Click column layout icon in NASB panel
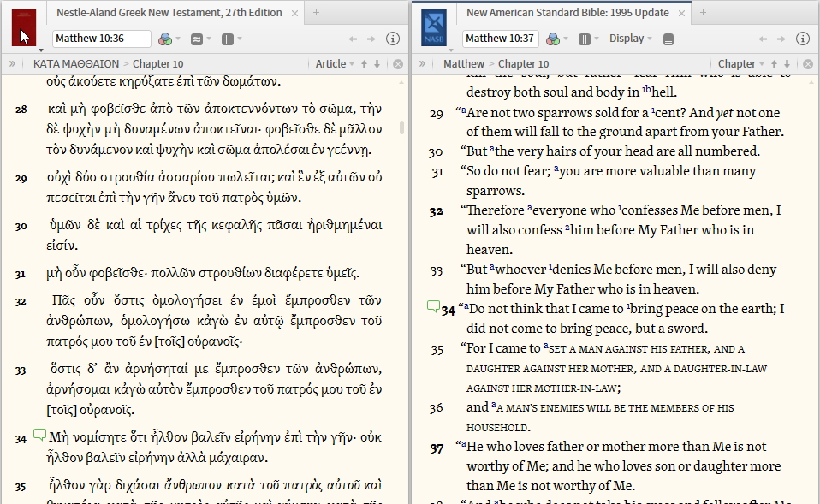This screenshot has width=820, height=504. [585, 39]
